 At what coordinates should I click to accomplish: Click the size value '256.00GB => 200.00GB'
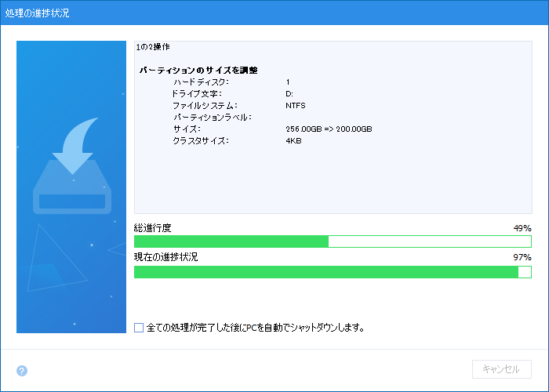[x=329, y=129]
